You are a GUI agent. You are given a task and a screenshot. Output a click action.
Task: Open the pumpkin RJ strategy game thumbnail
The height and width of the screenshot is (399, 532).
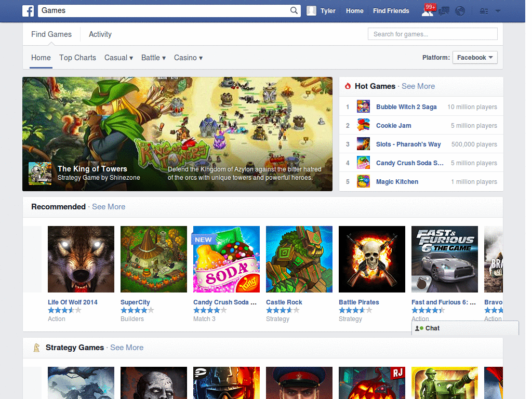(x=372, y=383)
